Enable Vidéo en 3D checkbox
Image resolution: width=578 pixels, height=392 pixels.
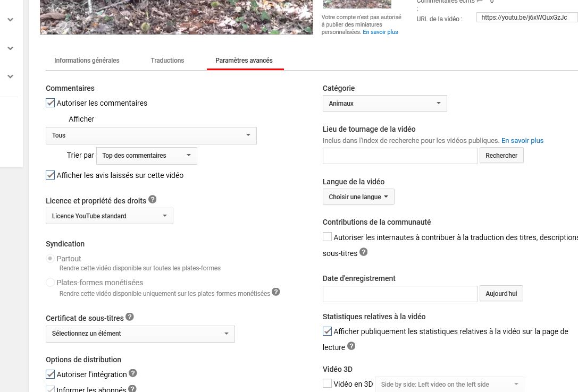click(328, 384)
